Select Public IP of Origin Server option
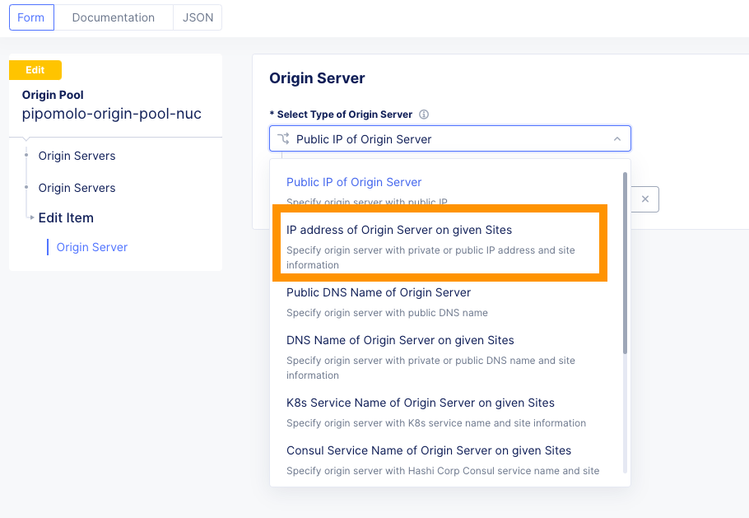The height and width of the screenshot is (518, 749). tap(354, 182)
